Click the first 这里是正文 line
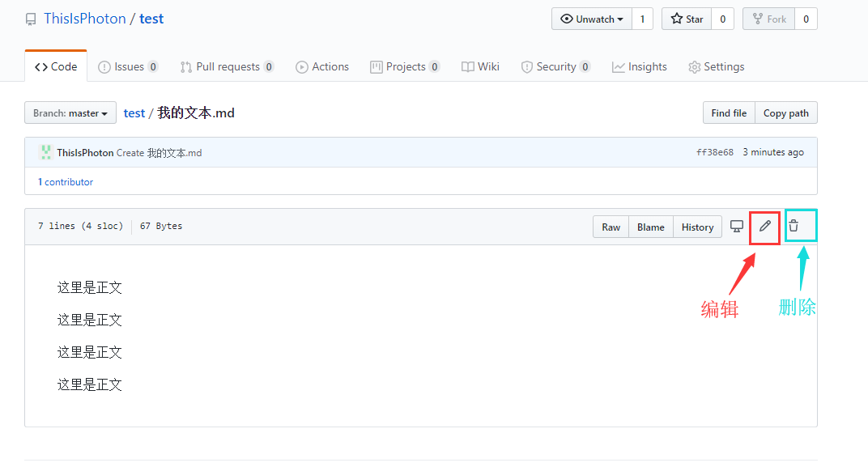868x467 pixels. point(90,287)
